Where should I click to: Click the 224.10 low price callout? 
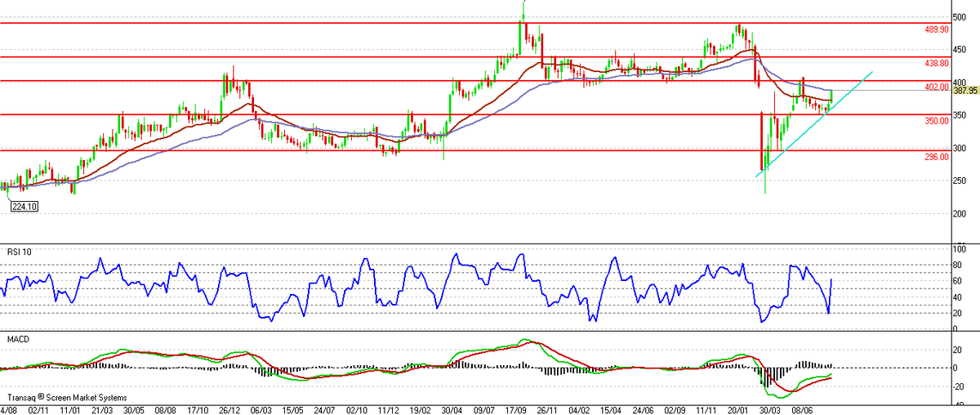23,207
